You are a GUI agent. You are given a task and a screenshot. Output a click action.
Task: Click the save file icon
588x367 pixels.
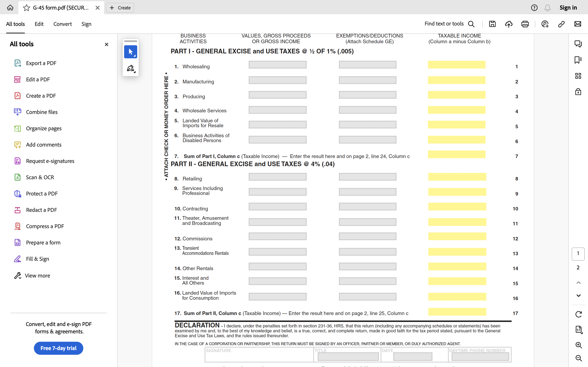pyautogui.click(x=492, y=24)
